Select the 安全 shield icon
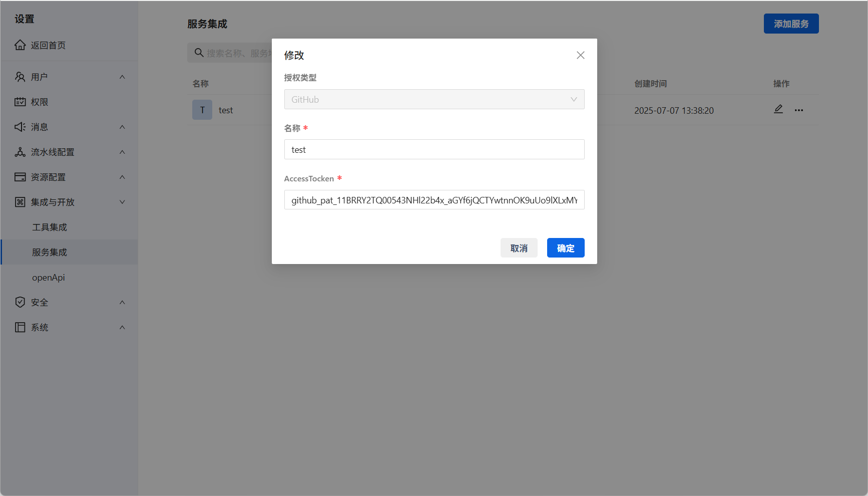Viewport: 868px width, 496px height. click(20, 302)
